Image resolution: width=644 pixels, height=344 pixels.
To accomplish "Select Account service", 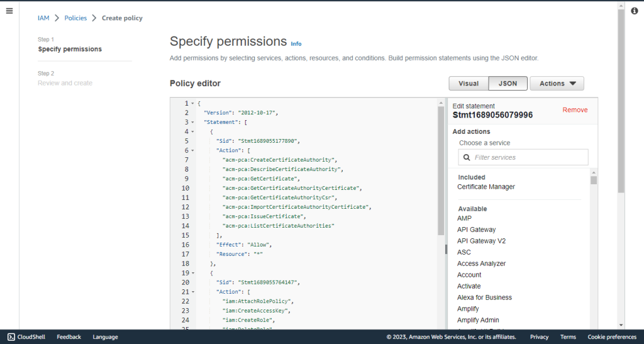I will click(469, 275).
